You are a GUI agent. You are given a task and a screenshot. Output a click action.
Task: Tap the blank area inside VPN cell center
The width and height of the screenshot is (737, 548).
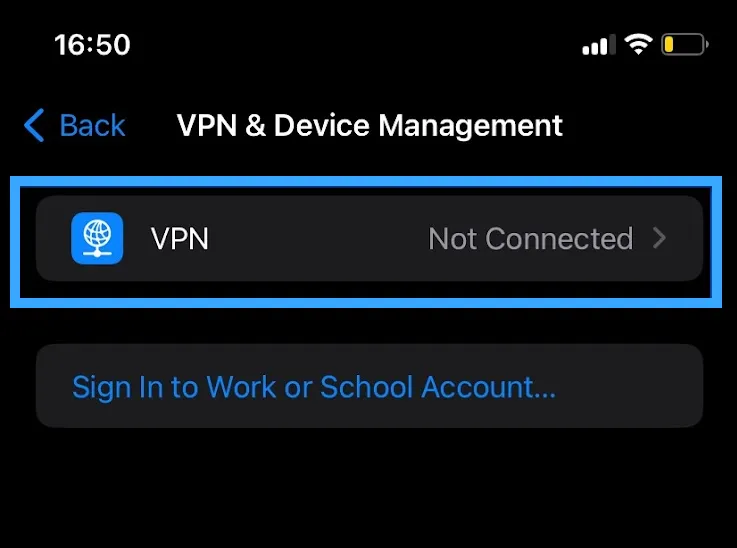click(x=318, y=239)
